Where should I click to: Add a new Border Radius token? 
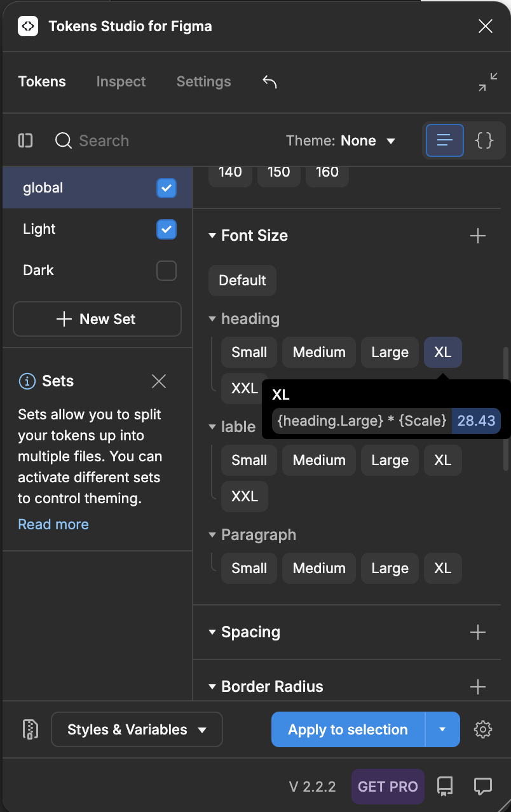point(478,687)
